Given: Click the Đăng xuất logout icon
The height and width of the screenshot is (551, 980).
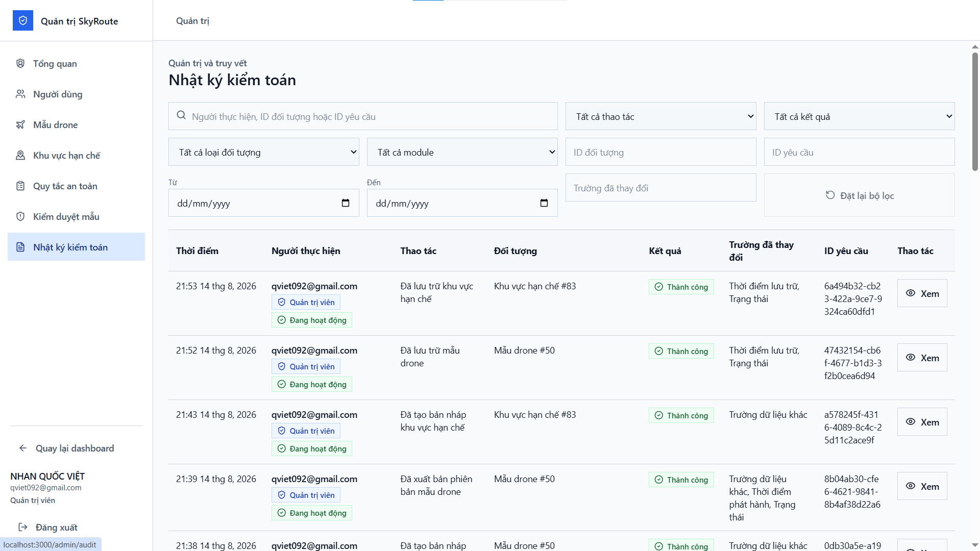Looking at the screenshot, I should [23, 527].
